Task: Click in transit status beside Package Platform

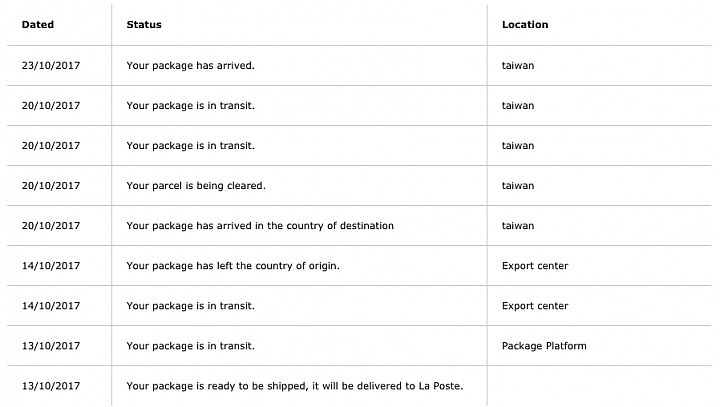Action: point(190,346)
